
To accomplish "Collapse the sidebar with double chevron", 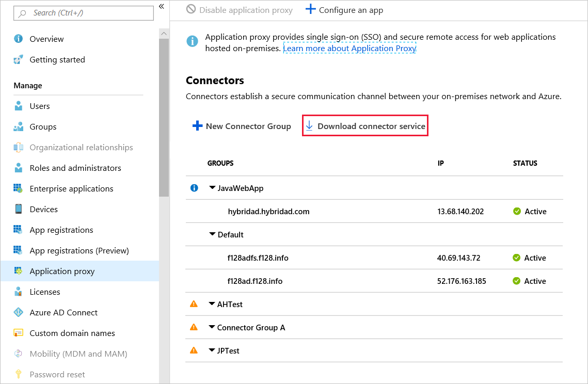I will 162,6.
